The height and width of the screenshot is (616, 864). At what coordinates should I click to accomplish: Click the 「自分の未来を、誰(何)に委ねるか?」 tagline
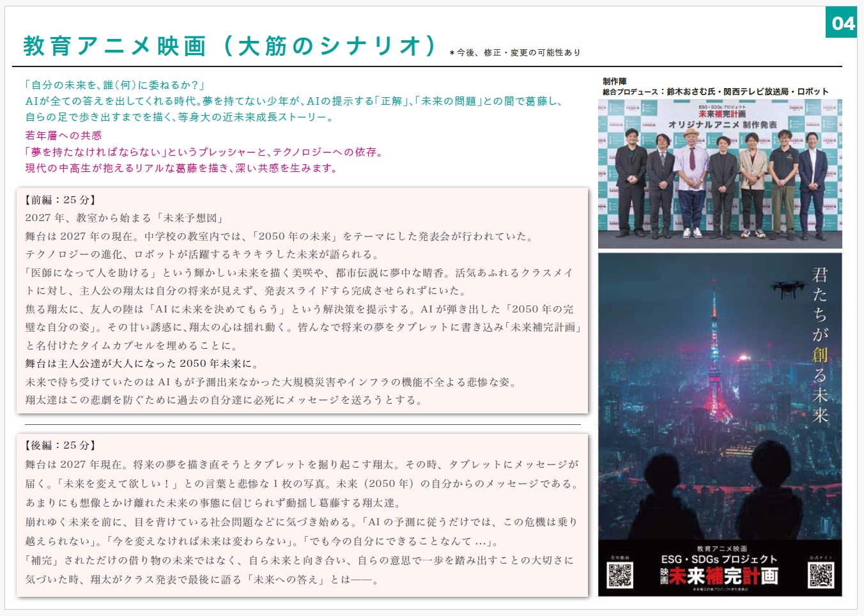click(x=114, y=85)
